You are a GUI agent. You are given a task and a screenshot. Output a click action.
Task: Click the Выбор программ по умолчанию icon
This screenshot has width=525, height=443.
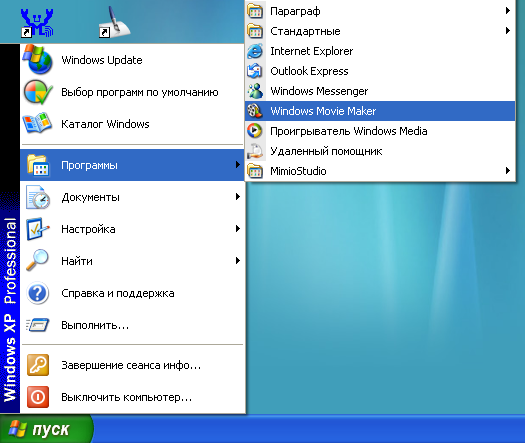pos(38,92)
